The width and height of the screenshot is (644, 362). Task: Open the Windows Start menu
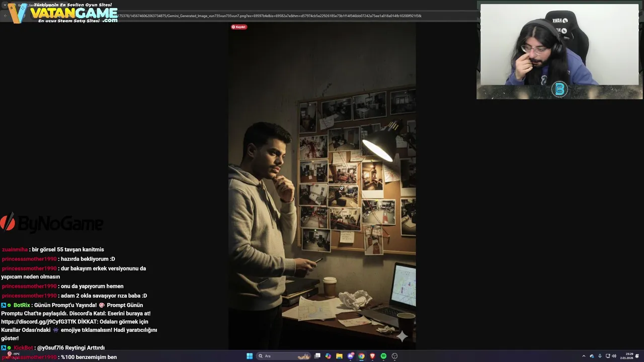click(x=250, y=356)
